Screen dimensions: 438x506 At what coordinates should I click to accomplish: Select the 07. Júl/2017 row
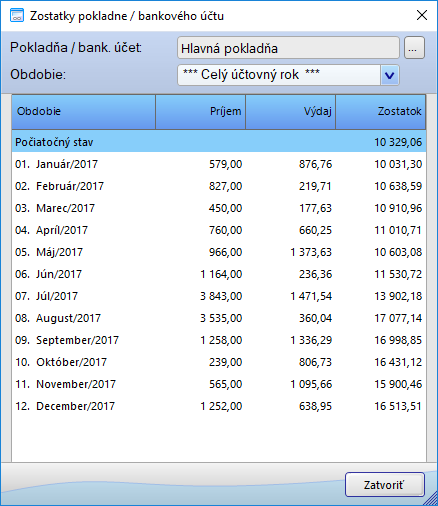(219, 296)
